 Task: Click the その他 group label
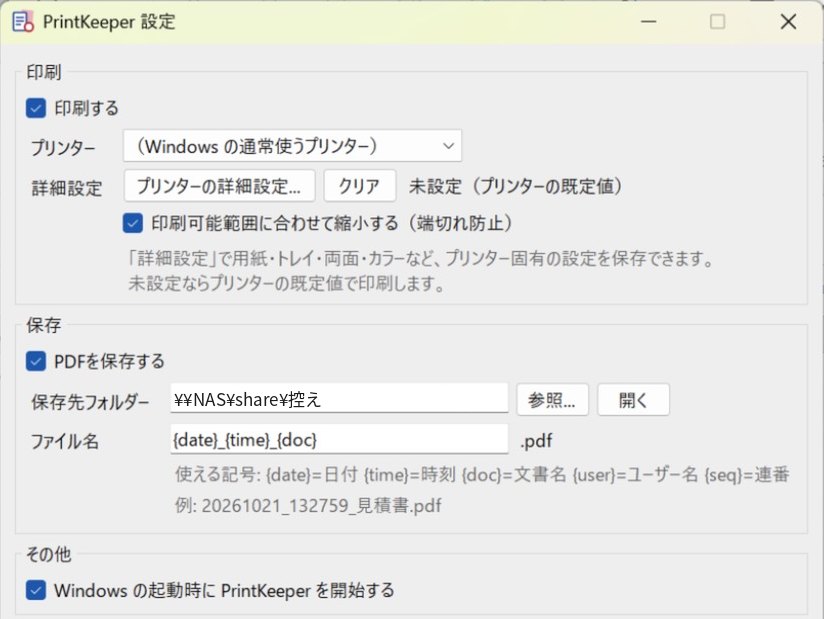[x=49, y=554]
